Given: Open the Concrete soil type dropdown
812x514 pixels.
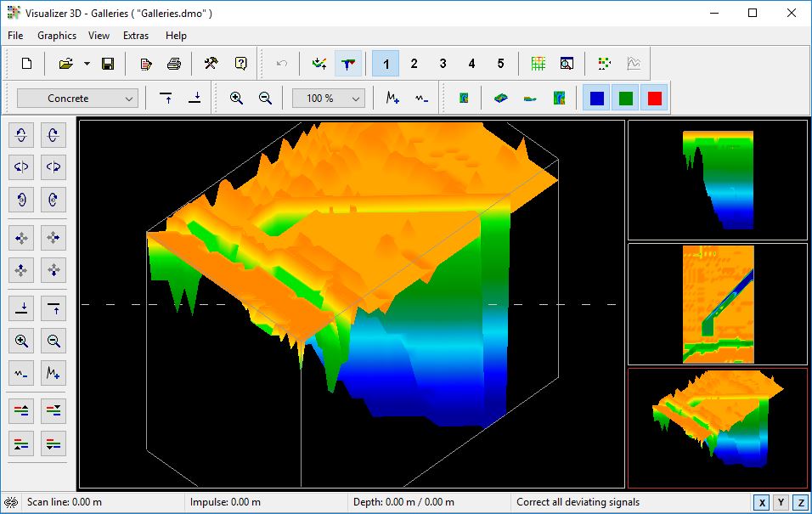Looking at the screenshot, I should tap(78, 99).
